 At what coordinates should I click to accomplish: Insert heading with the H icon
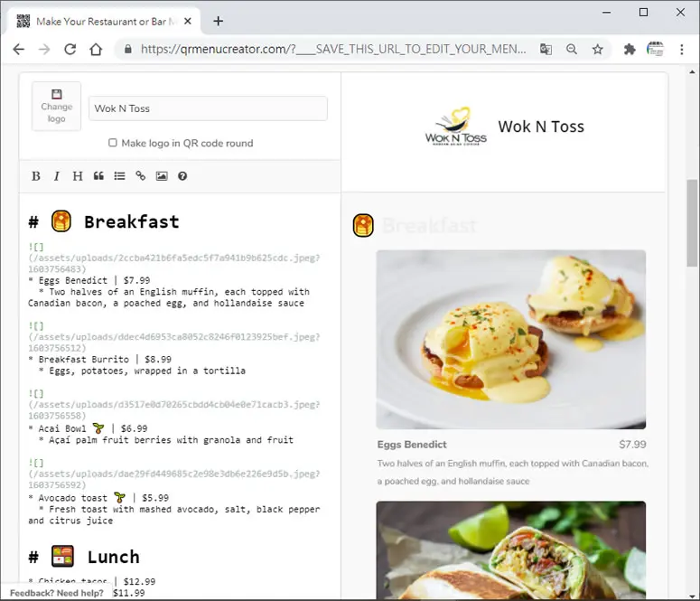(x=78, y=176)
